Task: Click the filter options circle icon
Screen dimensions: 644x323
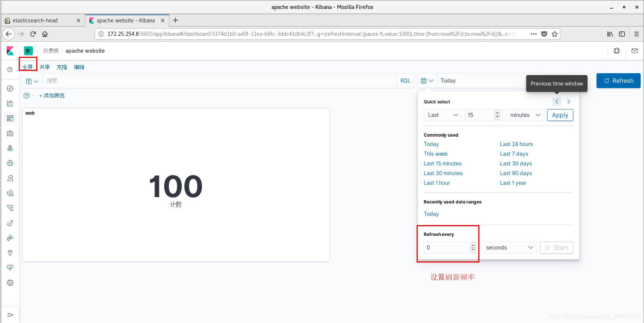Action: tap(27, 96)
